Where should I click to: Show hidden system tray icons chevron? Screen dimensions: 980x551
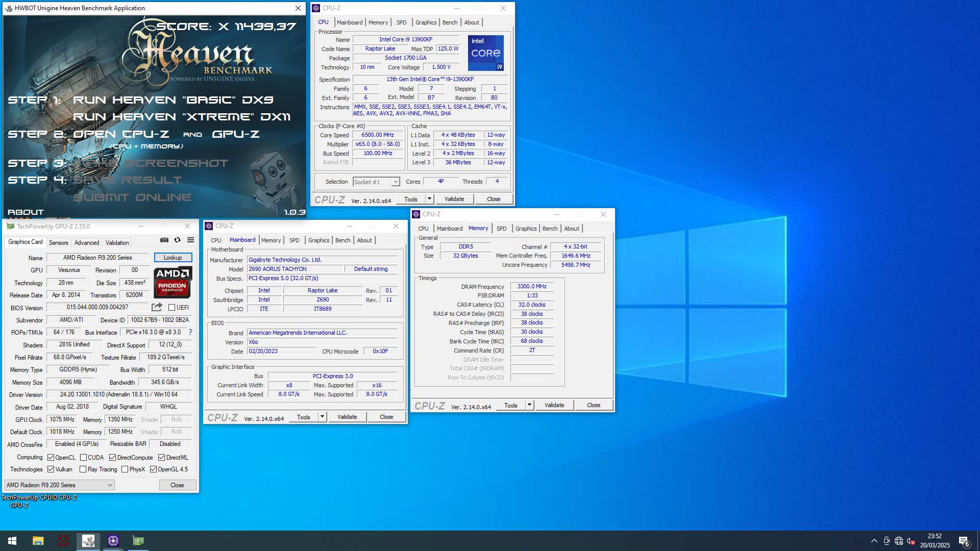tap(874, 541)
